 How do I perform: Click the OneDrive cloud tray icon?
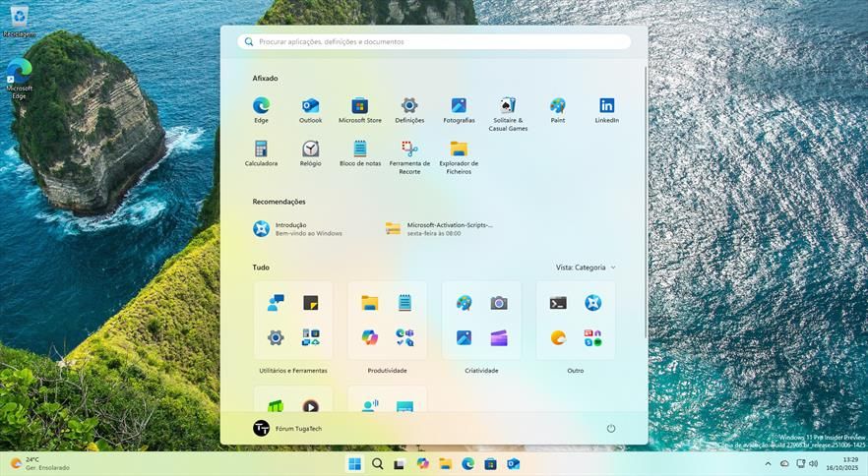coord(784,464)
